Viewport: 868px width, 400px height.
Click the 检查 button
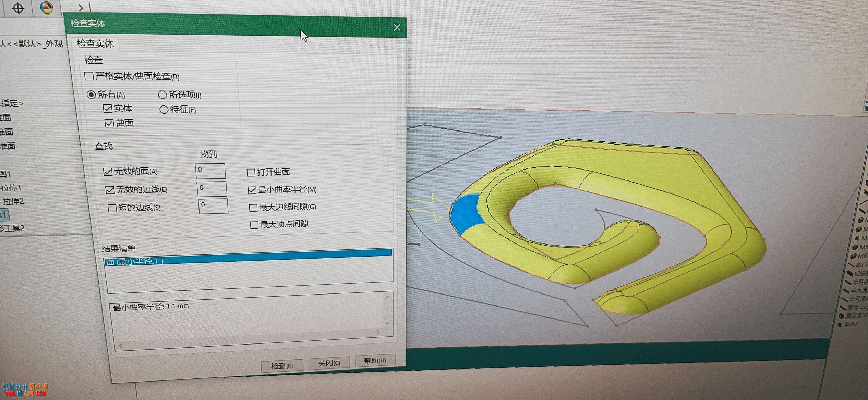282,366
